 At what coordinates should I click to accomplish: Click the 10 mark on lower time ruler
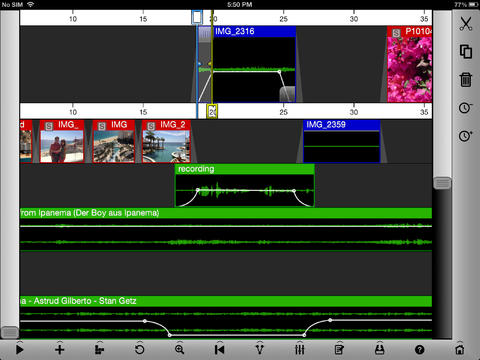[x=73, y=112]
